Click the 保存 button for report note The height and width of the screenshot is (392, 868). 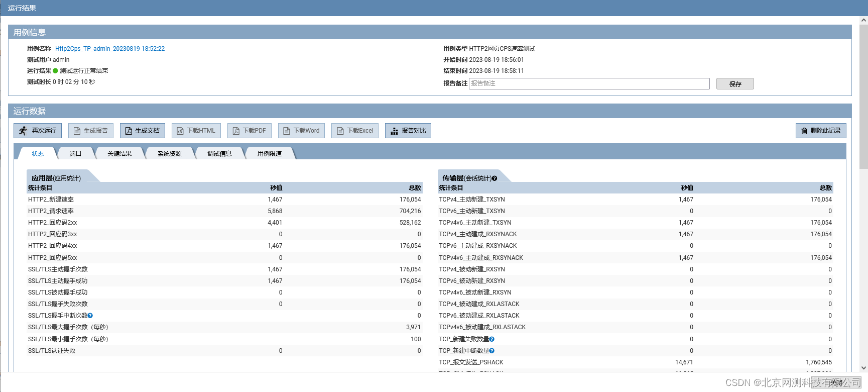pyautogui.click(x=735, y=84)
